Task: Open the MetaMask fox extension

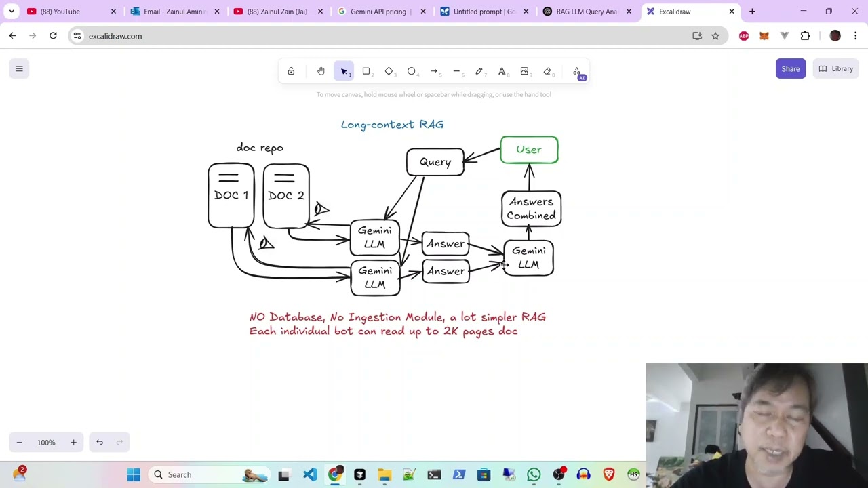Action: point(764,36)
